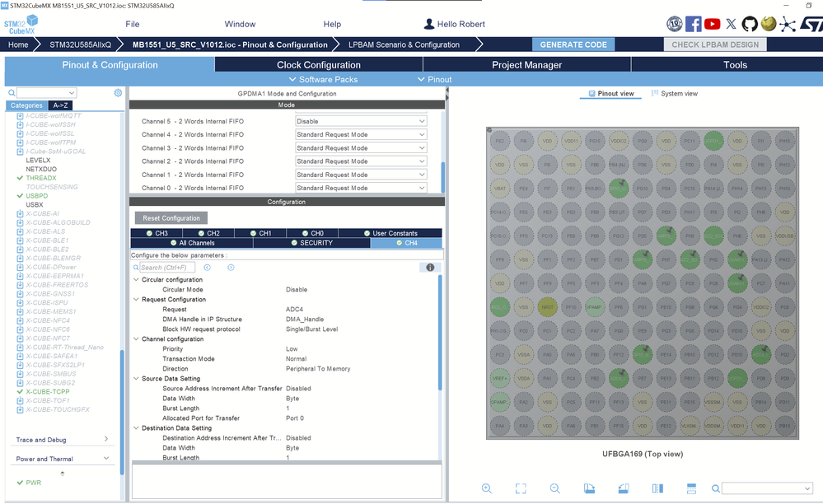Switch to the Tools tab
Viewport: 823px width, 504px height.
coord(735,64)
